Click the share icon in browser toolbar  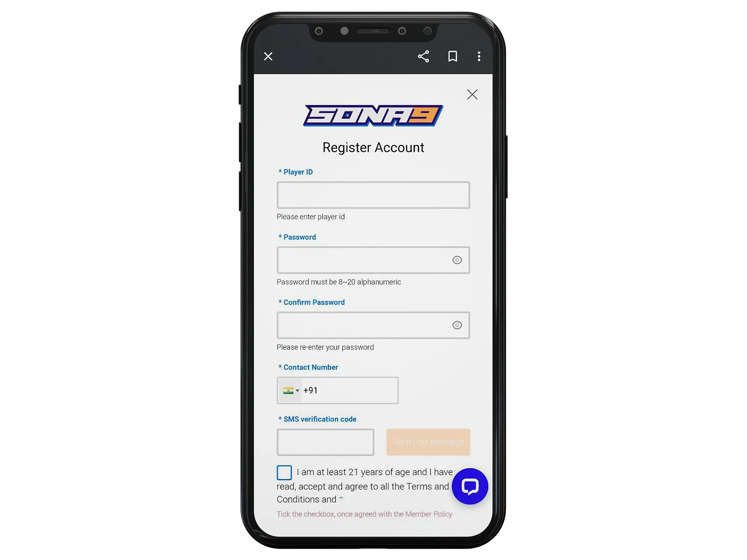click(x=422, y=56)
